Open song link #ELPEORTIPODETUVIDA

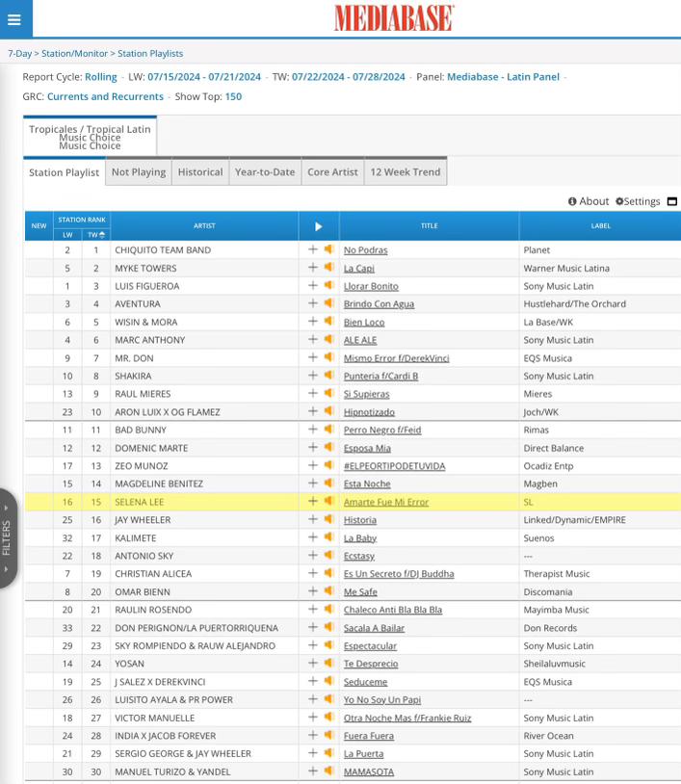pyautogui.click(x=395, y=466)
